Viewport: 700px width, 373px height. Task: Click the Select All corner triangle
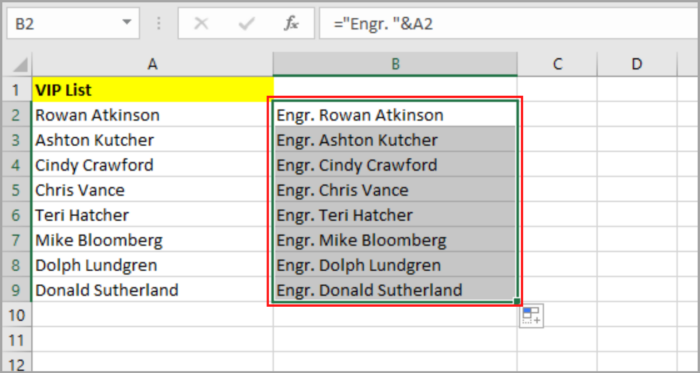click(20, 65)
